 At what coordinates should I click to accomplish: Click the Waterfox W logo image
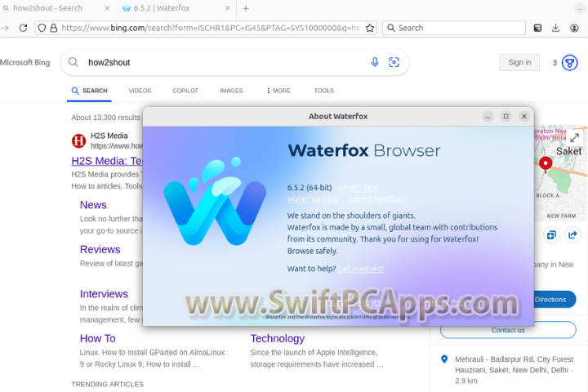pos(215,201)
